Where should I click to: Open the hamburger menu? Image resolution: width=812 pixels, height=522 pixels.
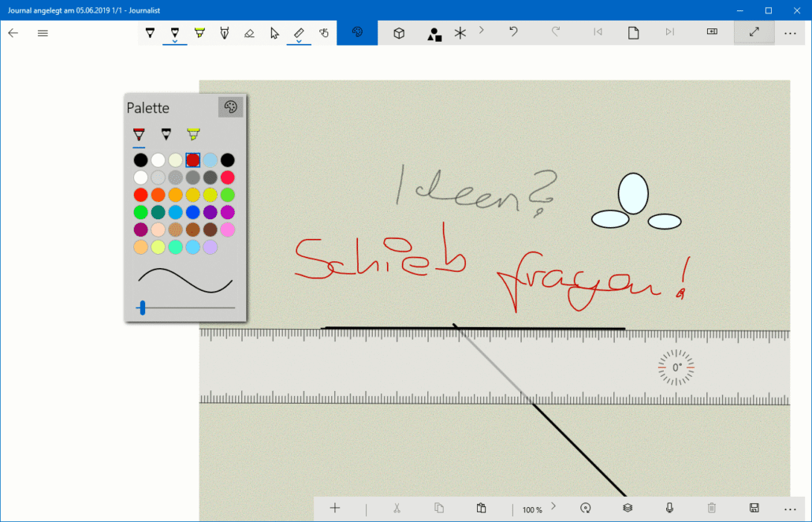(x=43, y=33)
